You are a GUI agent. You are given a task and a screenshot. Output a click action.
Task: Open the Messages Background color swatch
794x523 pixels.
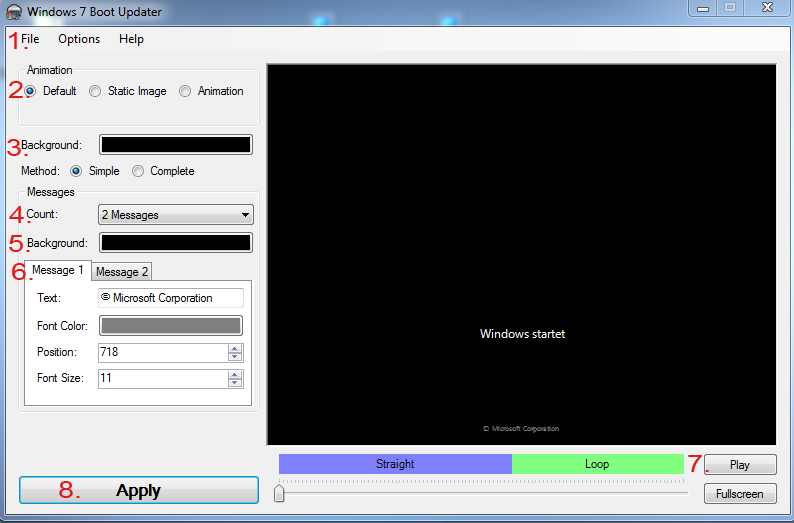(176, 243)
